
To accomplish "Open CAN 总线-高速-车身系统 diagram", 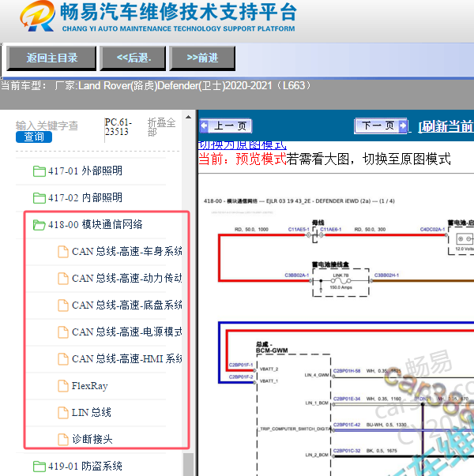I will click(x=126, y=252).
